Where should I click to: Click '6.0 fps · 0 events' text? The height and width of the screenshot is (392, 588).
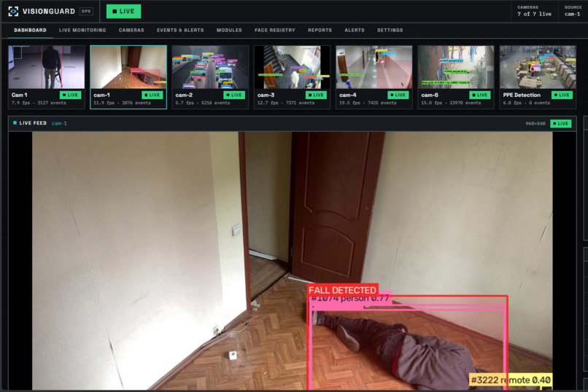click(528, 103)
